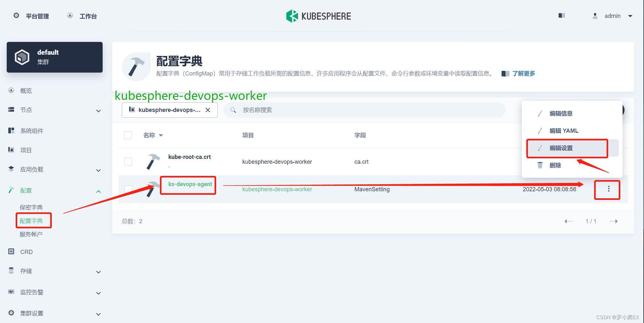Screen dimensions: 644x323
Task: Check the select-all checkbox in the table header
Action: [128, 135]
